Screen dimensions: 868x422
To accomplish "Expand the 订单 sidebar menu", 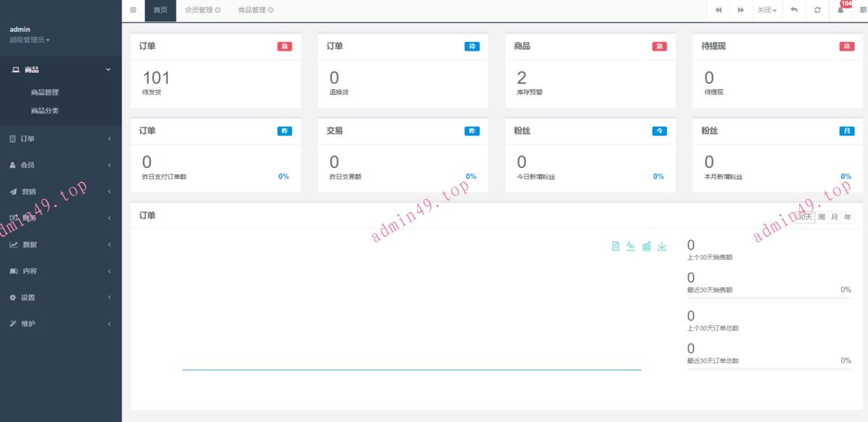I will 29,138.
